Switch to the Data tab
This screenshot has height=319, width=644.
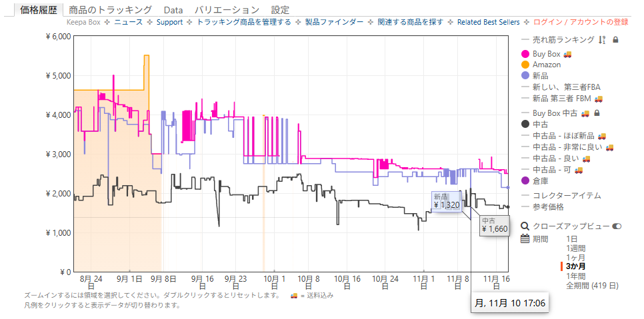[173, 10]
